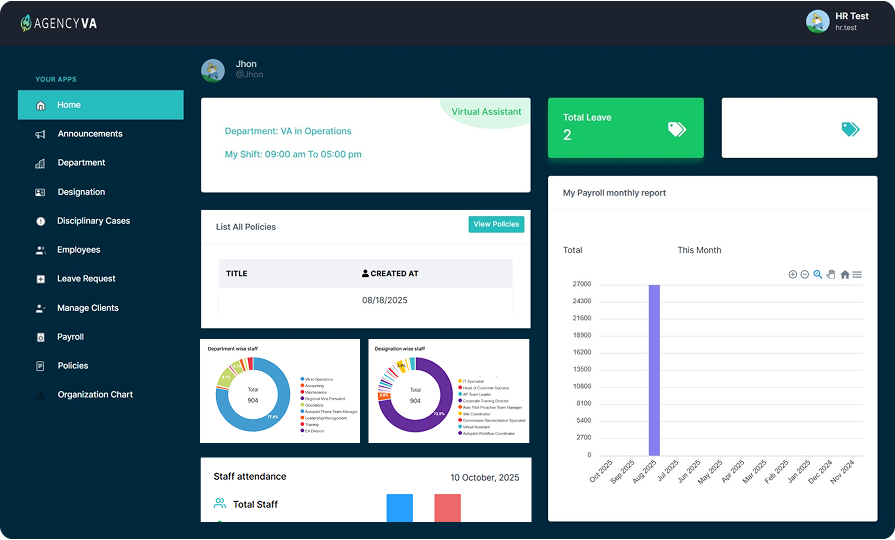Go to Leave Request in the sidebar

tap(86, 279)
